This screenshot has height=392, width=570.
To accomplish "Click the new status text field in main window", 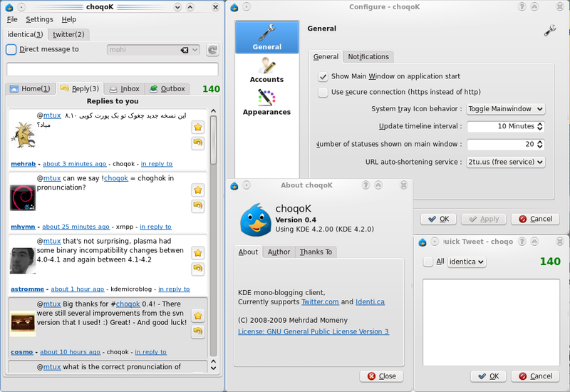I will point(113,69).
